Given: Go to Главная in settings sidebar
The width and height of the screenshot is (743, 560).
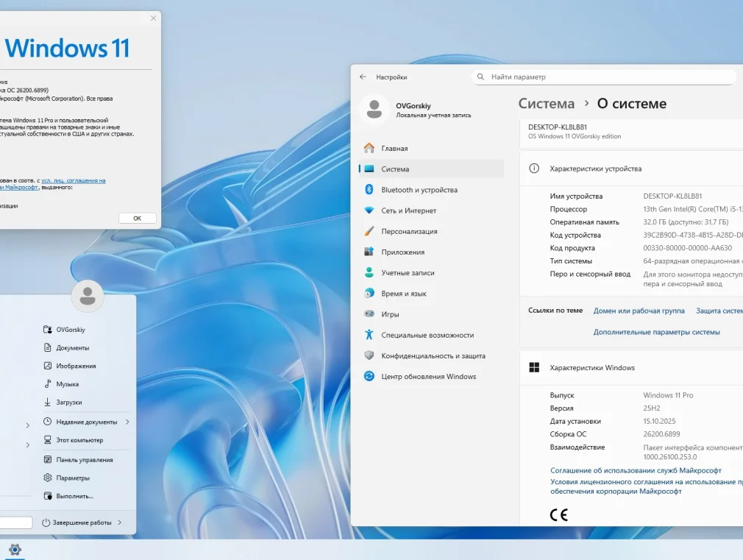Looking at the screenshot, I should click(x=394, y=149).
